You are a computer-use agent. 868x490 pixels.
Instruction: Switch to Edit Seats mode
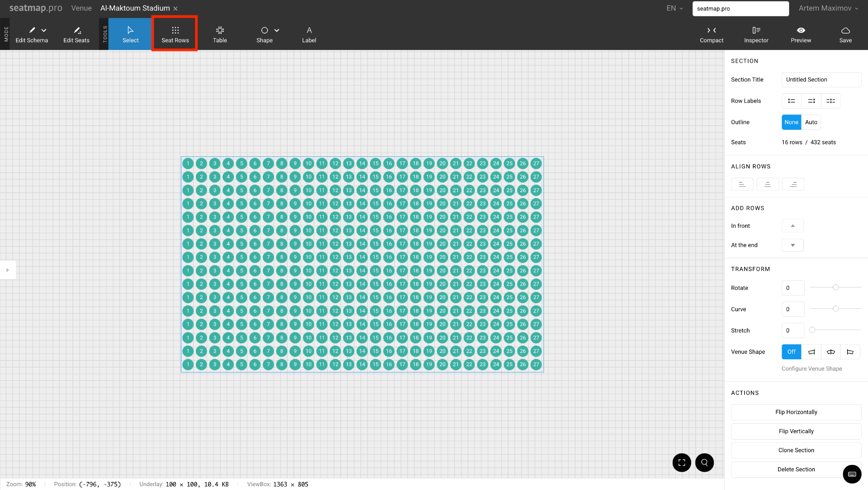76,34
